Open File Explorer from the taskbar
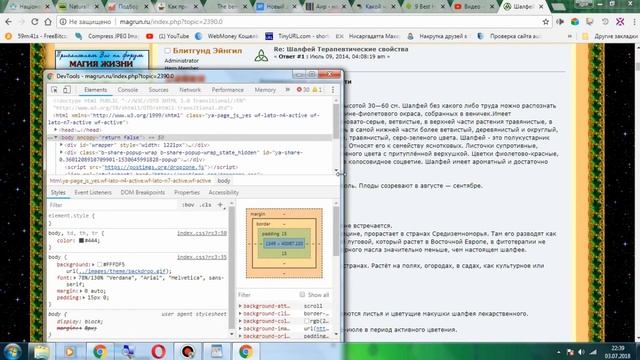 41,351
